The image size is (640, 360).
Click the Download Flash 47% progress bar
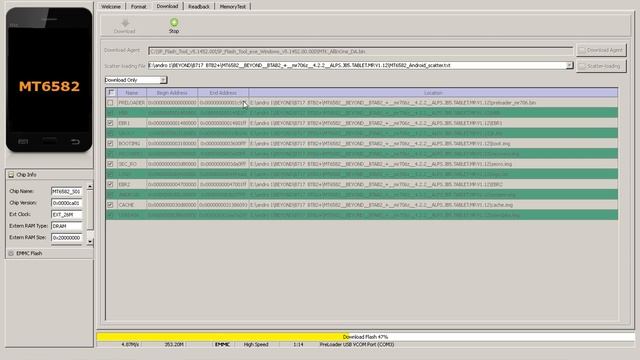pyautogui.click(x=365, y=337)
